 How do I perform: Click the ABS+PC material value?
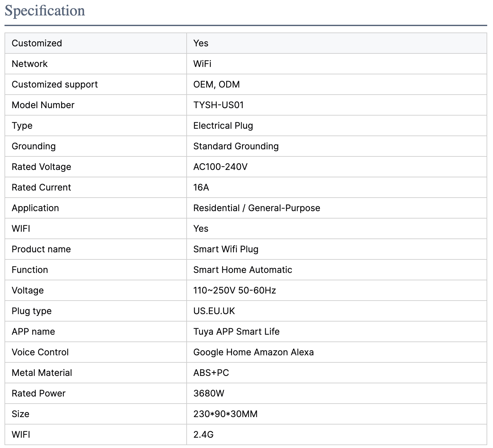(x=211, y=373)
